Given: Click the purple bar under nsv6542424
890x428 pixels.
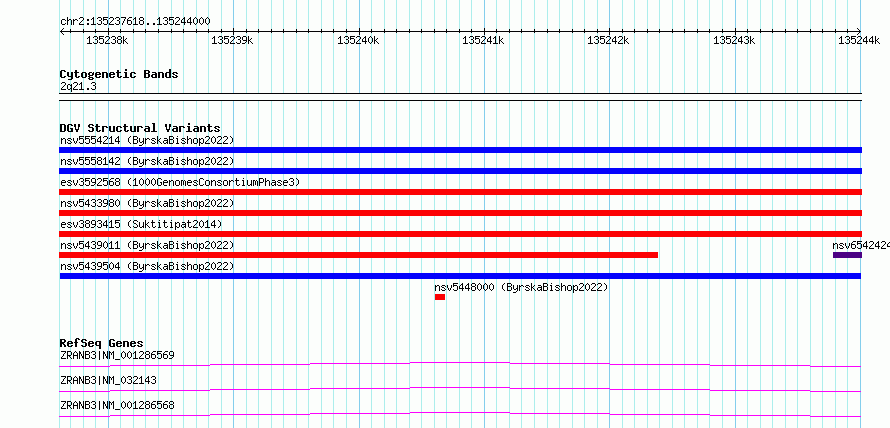Looking at the screenshot, I should [847, 255].
